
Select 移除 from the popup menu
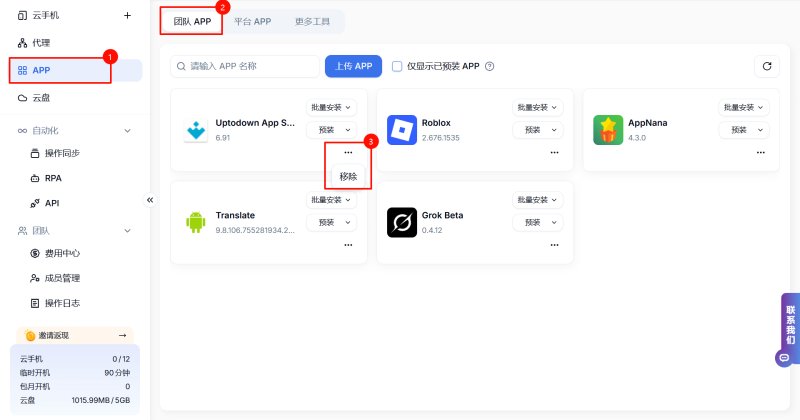pos(348,176)
